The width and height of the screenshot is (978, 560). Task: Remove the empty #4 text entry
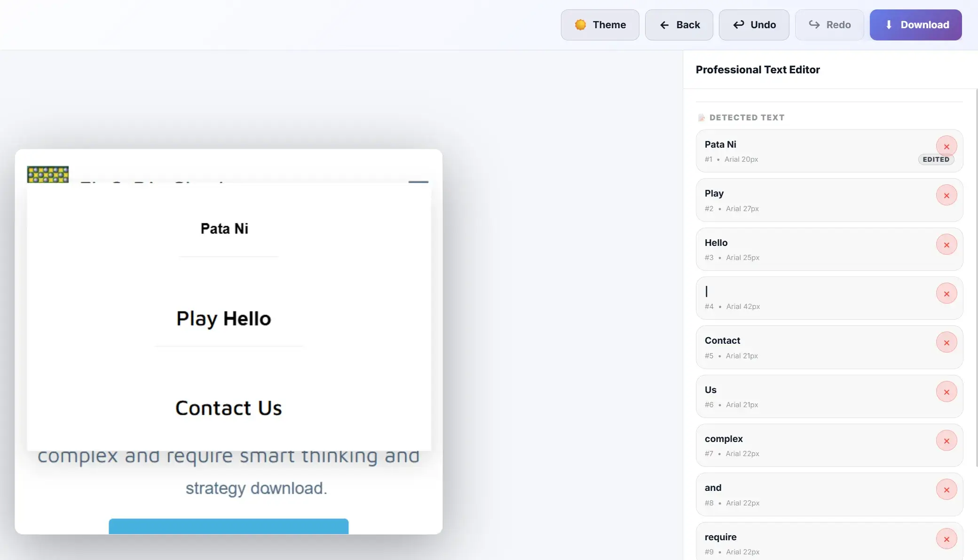click(946, 294)
